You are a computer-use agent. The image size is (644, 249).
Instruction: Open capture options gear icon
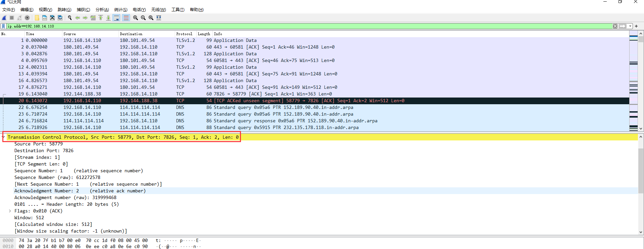point(27,18)
